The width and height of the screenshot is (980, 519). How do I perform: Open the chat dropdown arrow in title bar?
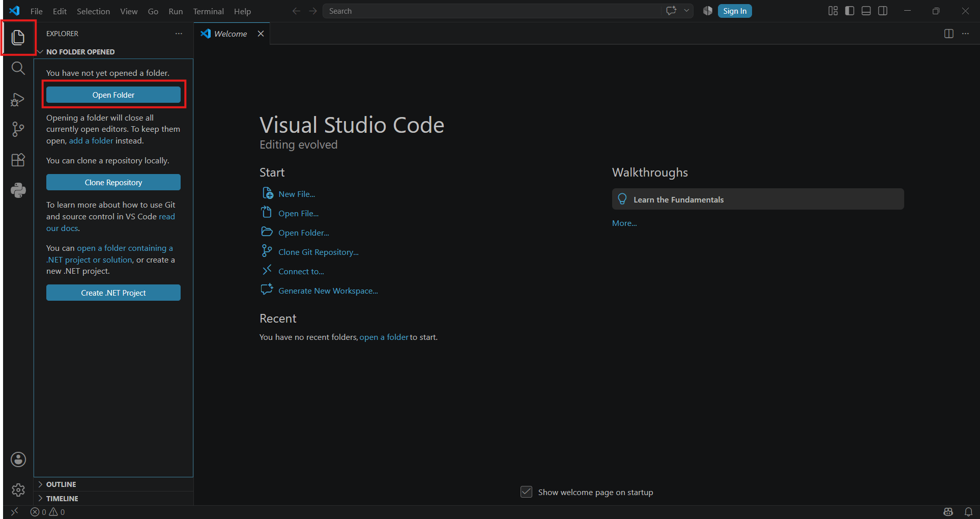[686, 11]
